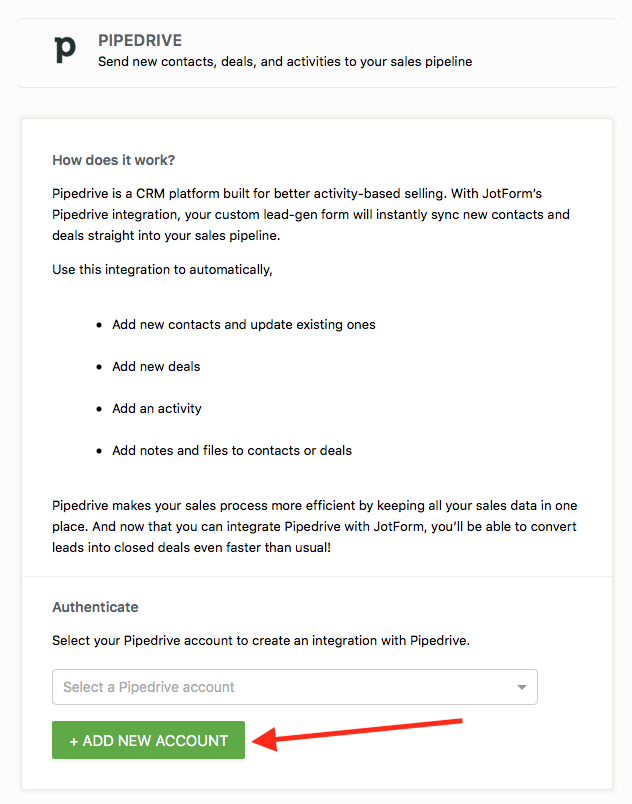Click the "How does it work?" heading
Viewport: 632px width, 804px height.
point(113,160)
